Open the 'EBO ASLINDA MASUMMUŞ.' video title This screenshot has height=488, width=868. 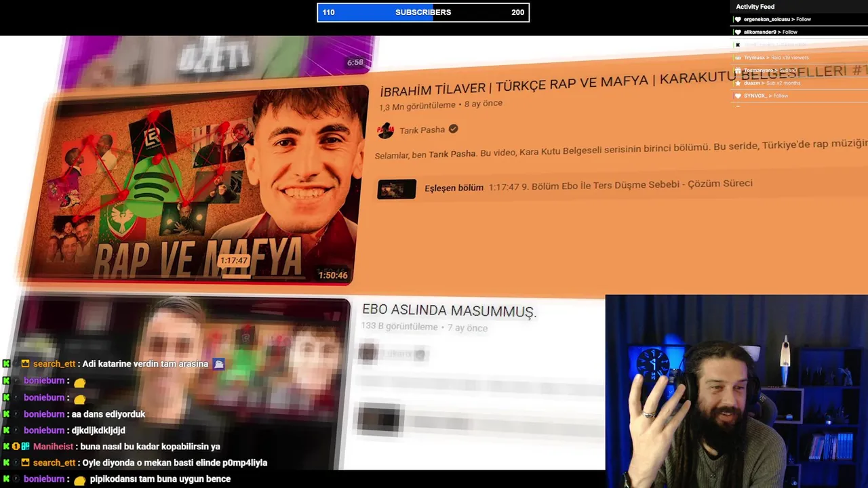[x=449, y=310]
